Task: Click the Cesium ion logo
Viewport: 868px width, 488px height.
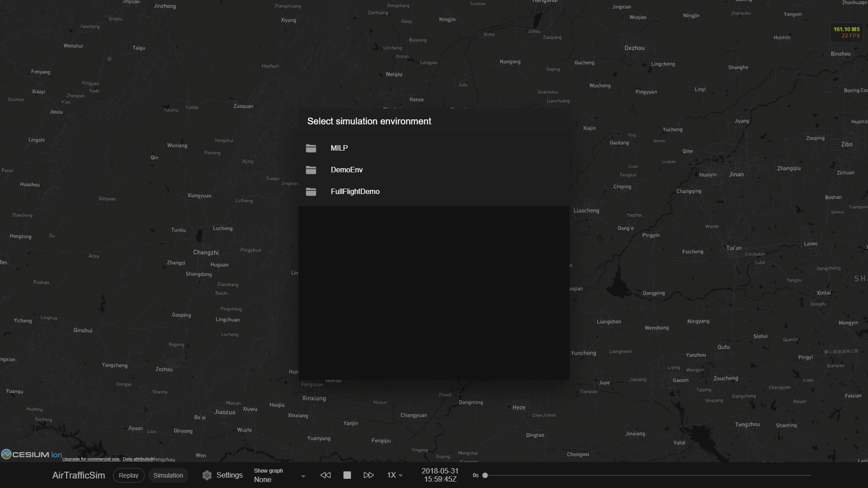Action: tap(32, 454)
